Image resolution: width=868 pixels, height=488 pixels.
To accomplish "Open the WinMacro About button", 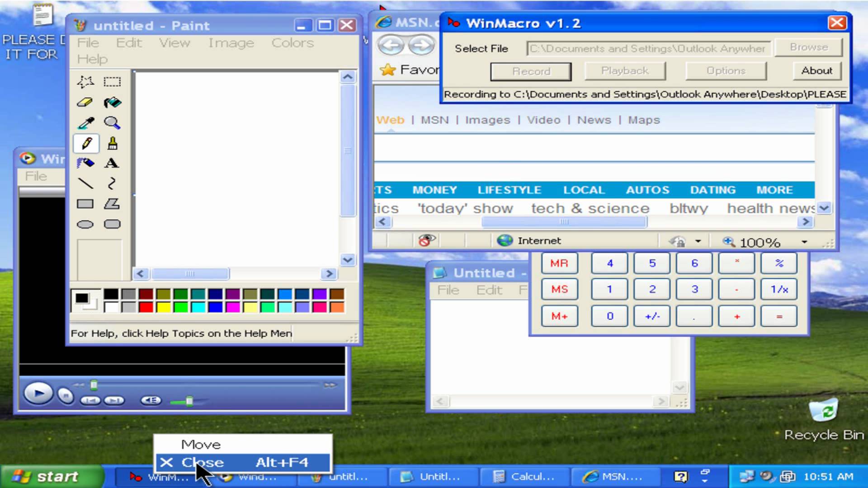I will (817, 71).
